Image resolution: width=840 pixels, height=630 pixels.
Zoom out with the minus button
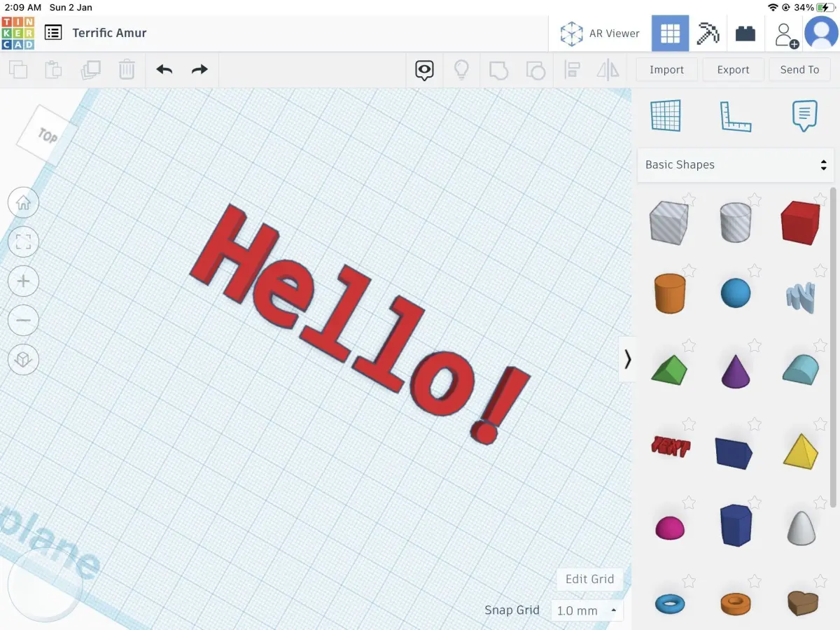click(x=23, y=321)
